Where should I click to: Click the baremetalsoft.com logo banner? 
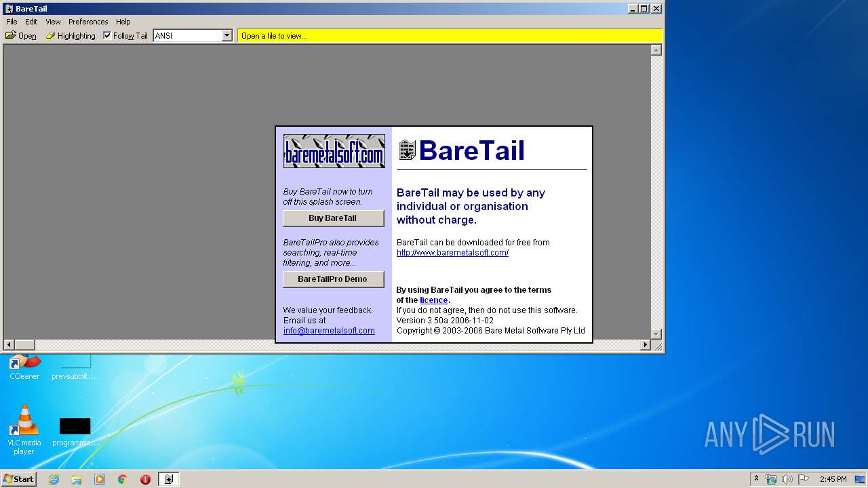[x=334, y=151]
